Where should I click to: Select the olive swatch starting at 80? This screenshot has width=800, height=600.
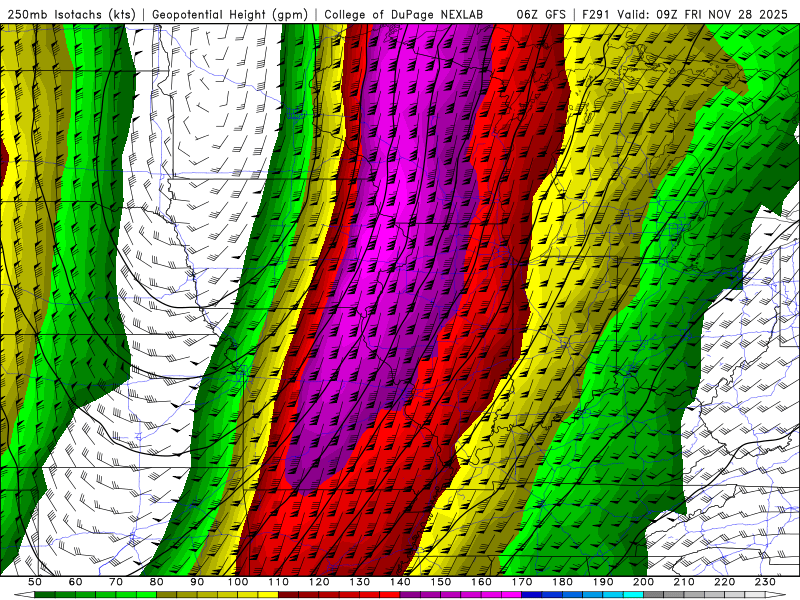coord(166,595)
